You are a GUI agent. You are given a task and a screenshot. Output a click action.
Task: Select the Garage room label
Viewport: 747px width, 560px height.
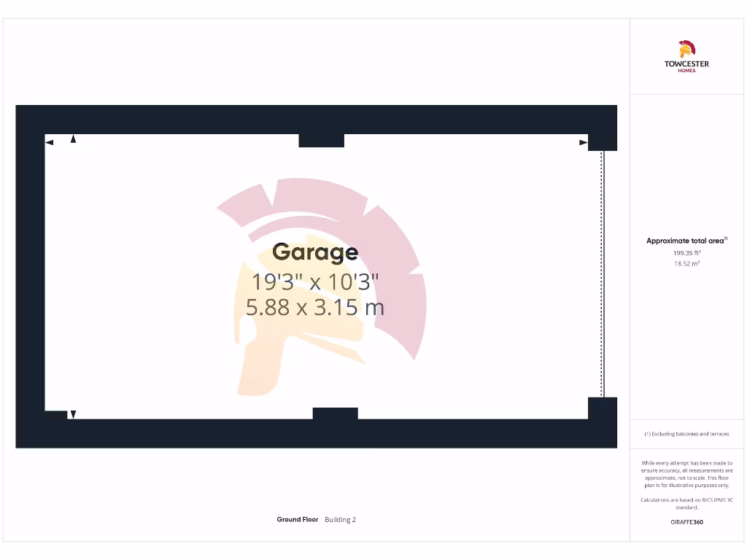pos(315,252)
